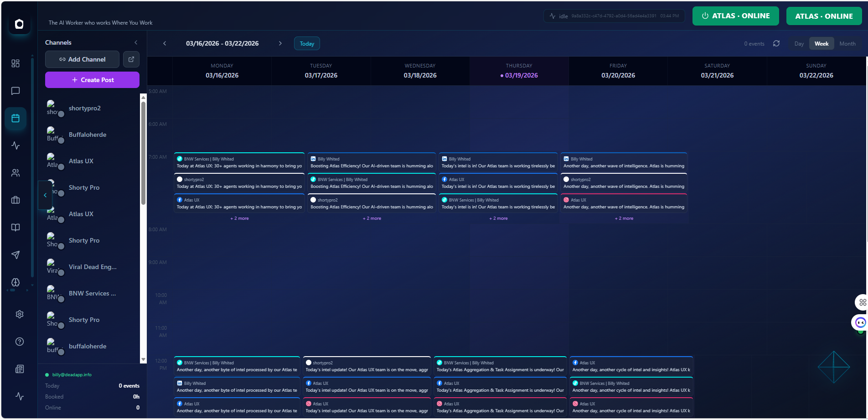This screenshot has width=868, height=420.
Task: Collapse the Channels panel chevron
Action: tap(135, 42)
